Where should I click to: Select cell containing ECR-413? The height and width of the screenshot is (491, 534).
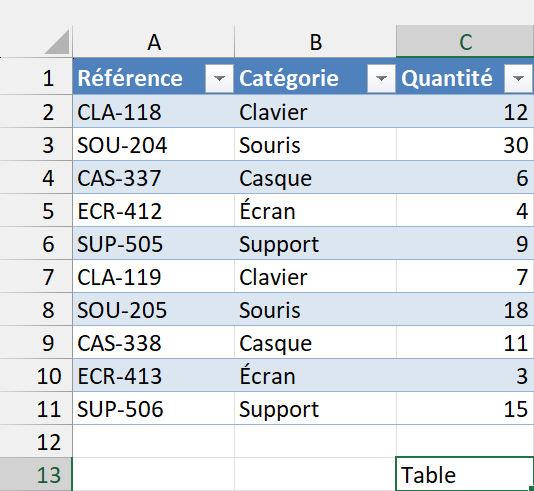pos(154,376)
